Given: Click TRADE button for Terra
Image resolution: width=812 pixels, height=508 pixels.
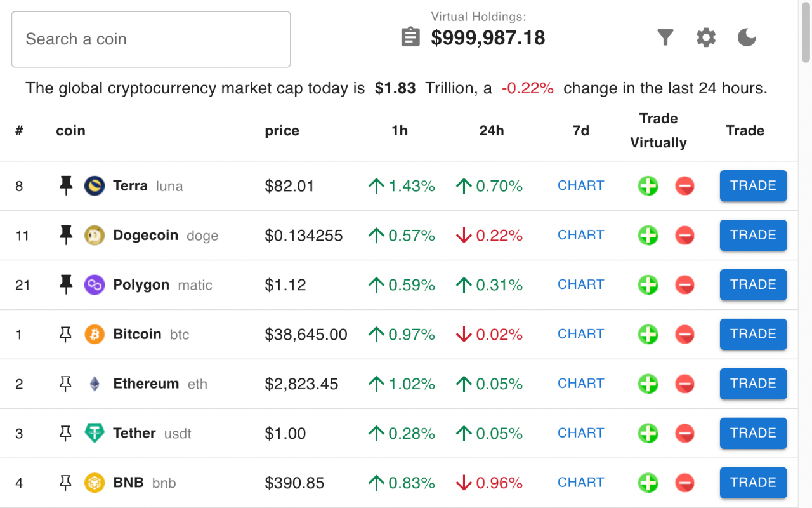Looking at the screenshot, I should pos(753,186).
